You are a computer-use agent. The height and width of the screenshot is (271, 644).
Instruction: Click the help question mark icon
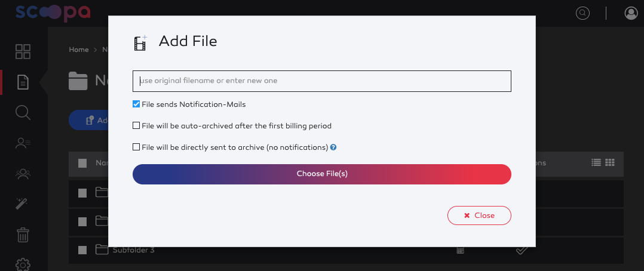pyautogui.click(x=333, y=147)
